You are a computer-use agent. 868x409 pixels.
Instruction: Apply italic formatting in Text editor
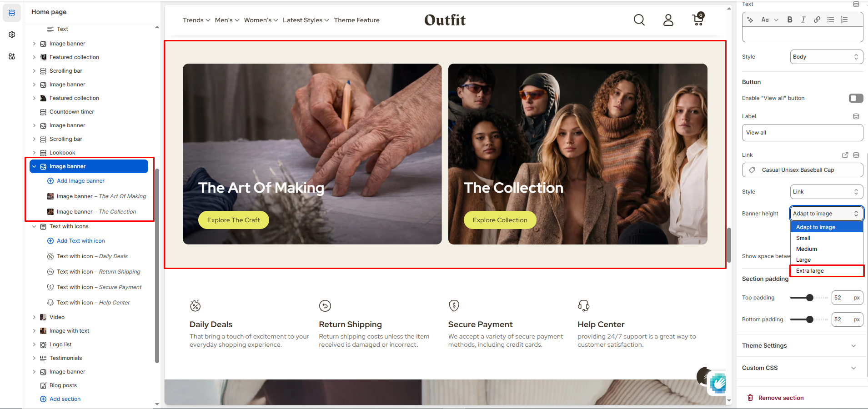click(803, 20)
